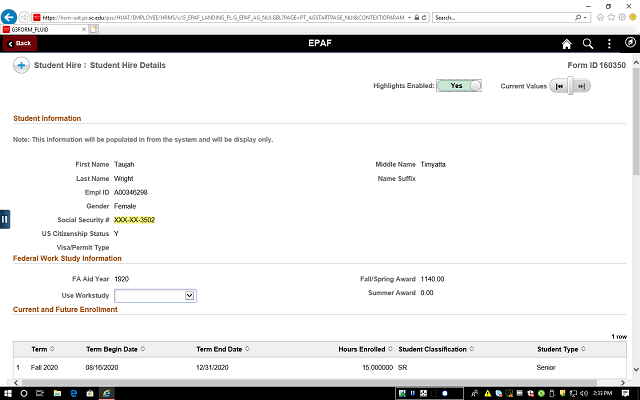Jump to first value with Current Values control
This screenshot has width=640, height=400.
point(559,86)
